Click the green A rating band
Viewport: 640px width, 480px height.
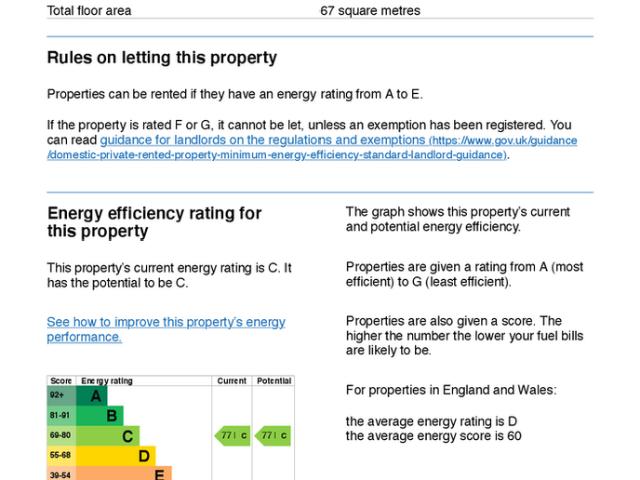click(x=93, y=396)
